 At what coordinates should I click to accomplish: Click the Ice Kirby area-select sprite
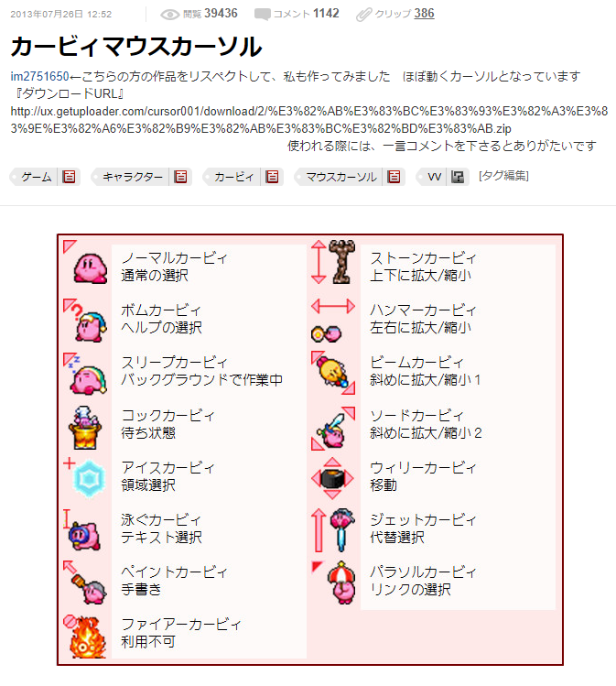click(89, 479)
